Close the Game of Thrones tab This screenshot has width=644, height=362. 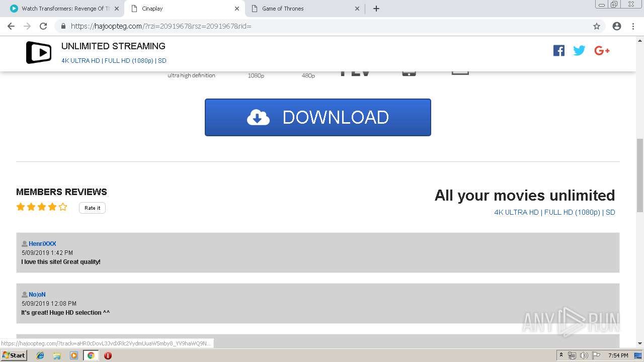(357, 9)
